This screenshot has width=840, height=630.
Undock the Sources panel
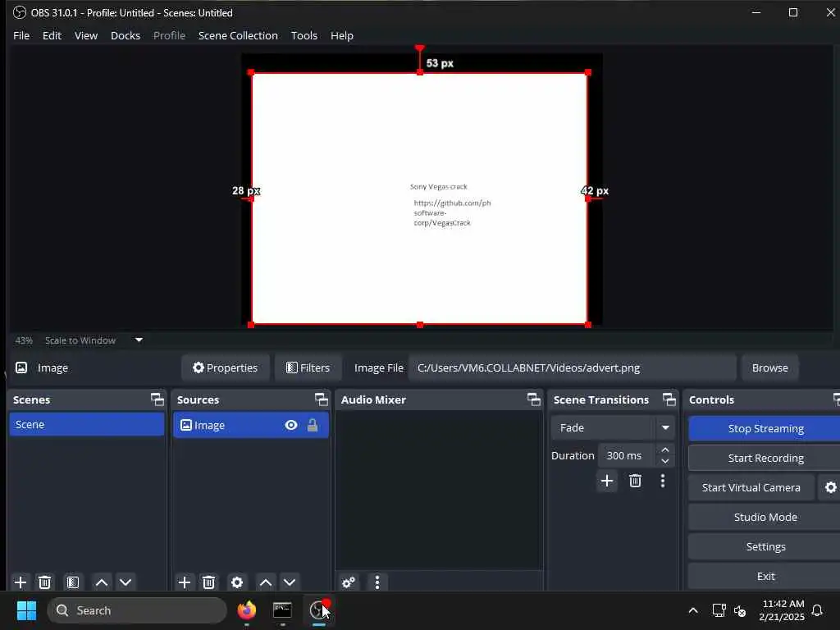click(x=321, y=399)
